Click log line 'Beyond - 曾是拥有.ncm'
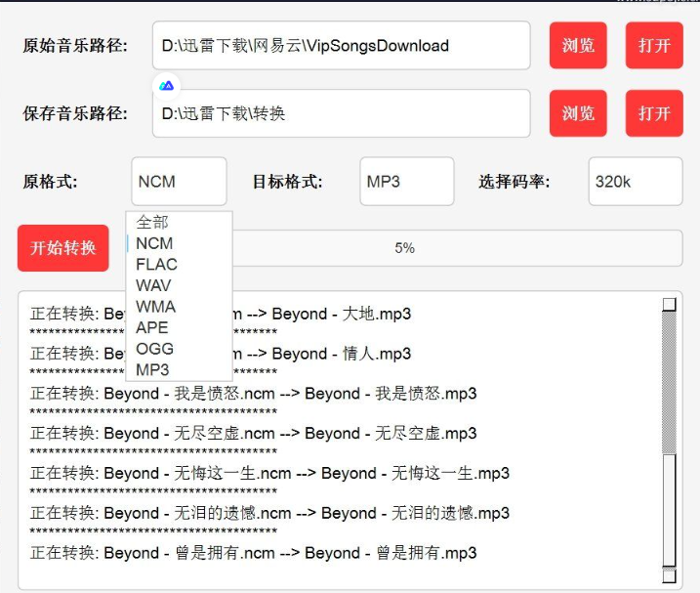 coord(189,552)
